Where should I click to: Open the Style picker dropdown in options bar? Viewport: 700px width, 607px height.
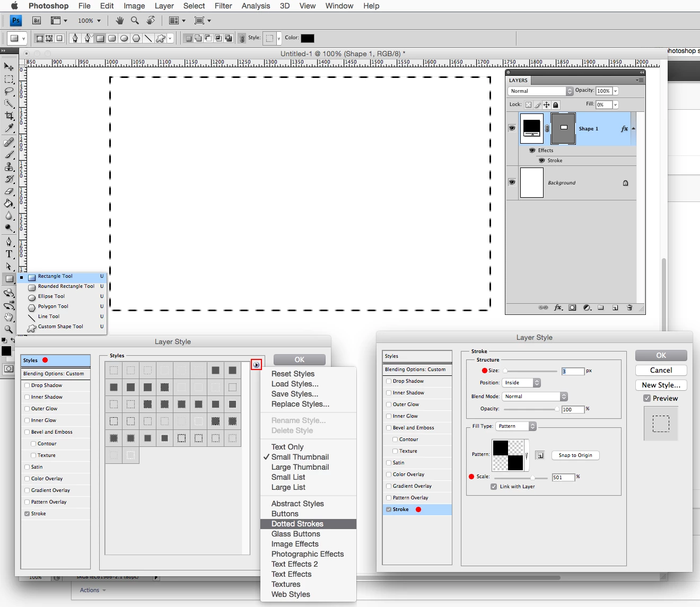point(278,38)
